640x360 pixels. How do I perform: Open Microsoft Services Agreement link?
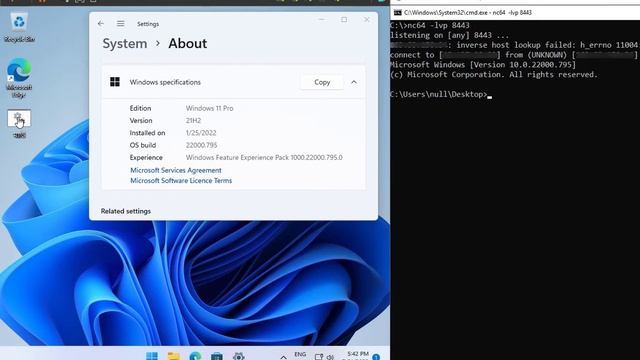pyautogui.click(x=176, y=170)
